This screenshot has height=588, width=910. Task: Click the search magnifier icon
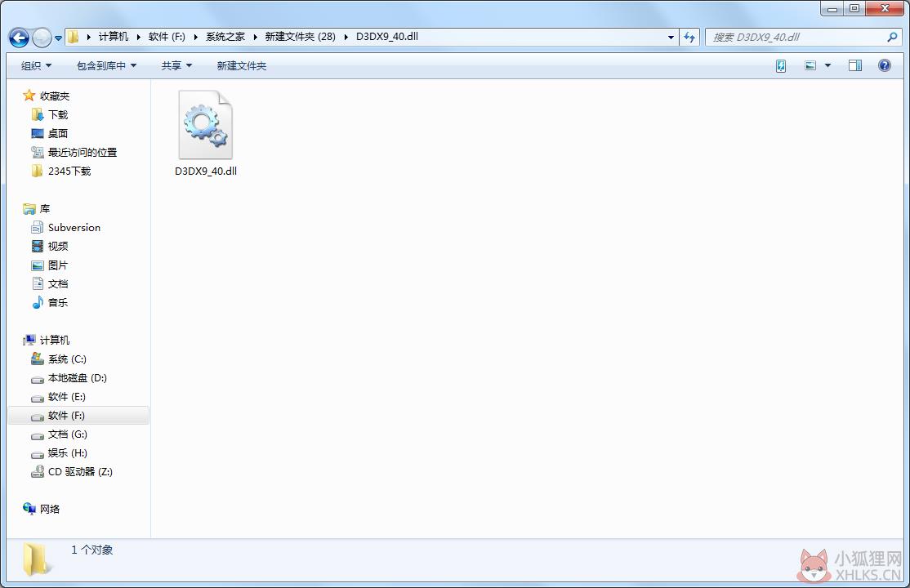(892, 37)
